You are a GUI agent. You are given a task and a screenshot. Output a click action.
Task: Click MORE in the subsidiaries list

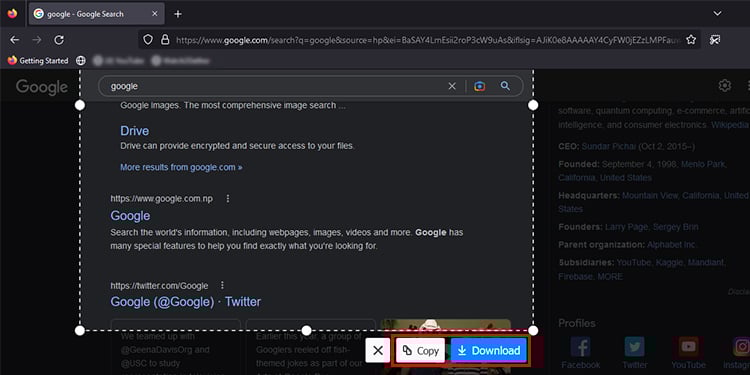pos(610,276)
